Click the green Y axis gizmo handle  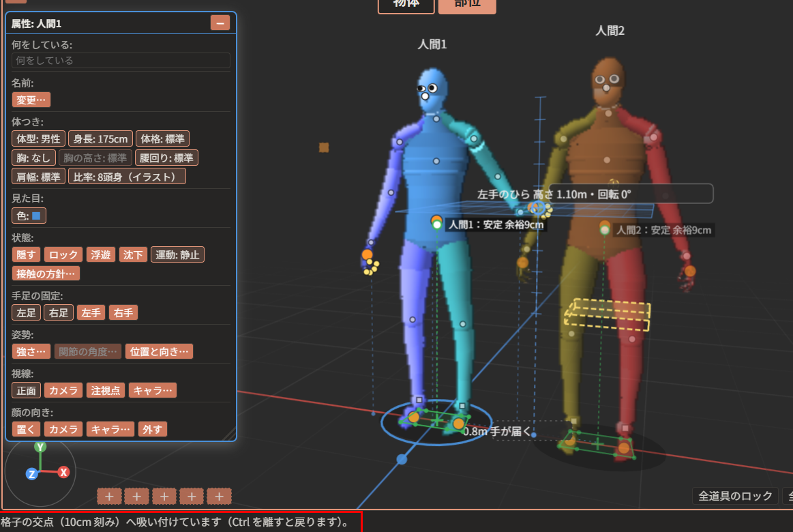(x=40, y=447)
